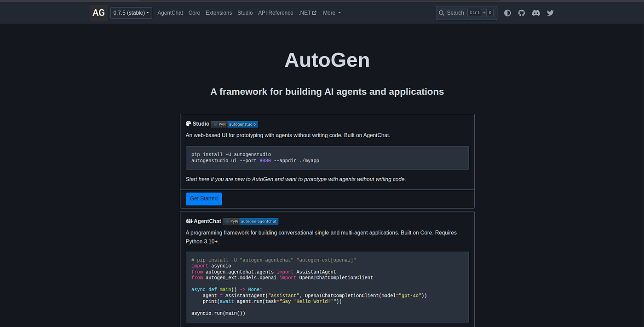Open the 0.7.5 (stable) version dropdown

tap(131, 13)
